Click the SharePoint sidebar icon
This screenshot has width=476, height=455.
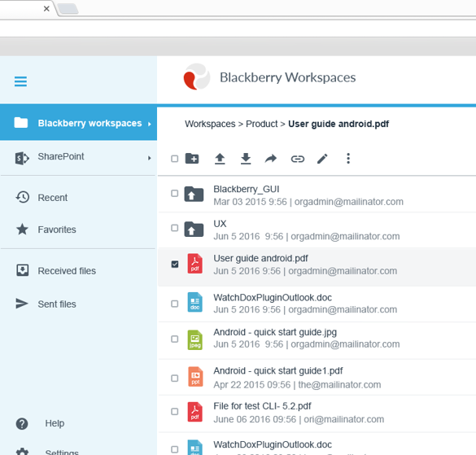[22, 158]
